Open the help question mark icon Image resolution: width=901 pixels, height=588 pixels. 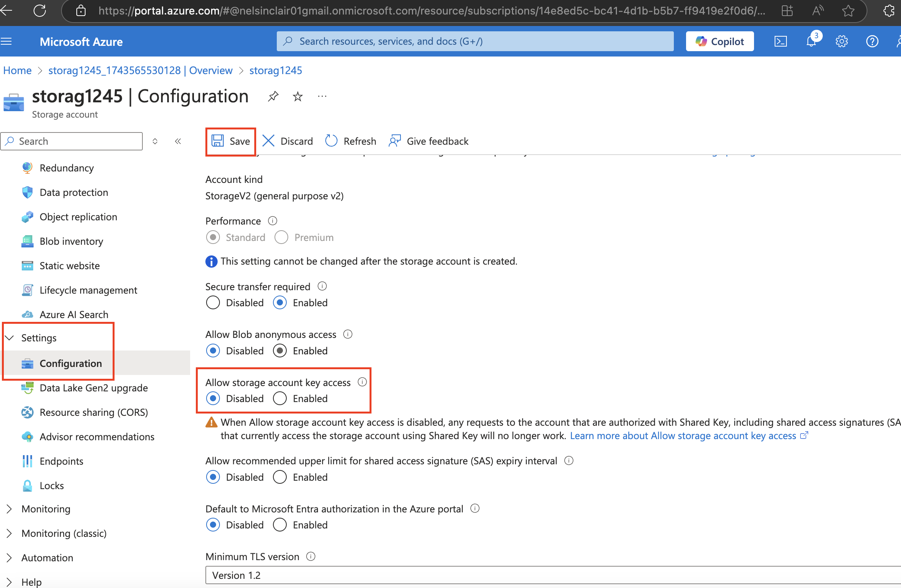click(x=872, y=41)
